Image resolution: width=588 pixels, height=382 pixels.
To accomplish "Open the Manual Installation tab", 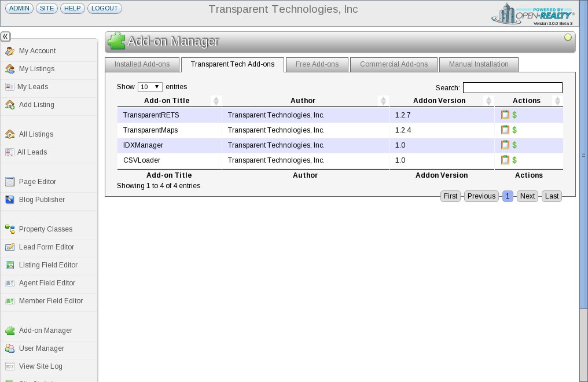I will (479, 64).
